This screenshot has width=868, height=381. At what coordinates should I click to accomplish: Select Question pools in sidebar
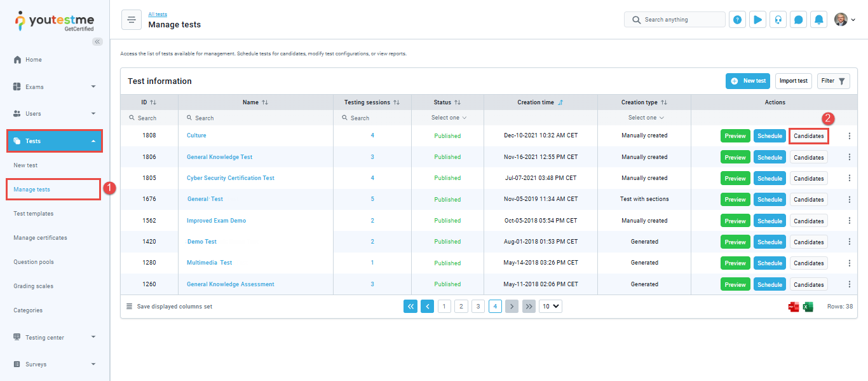(x=34, y=262)
